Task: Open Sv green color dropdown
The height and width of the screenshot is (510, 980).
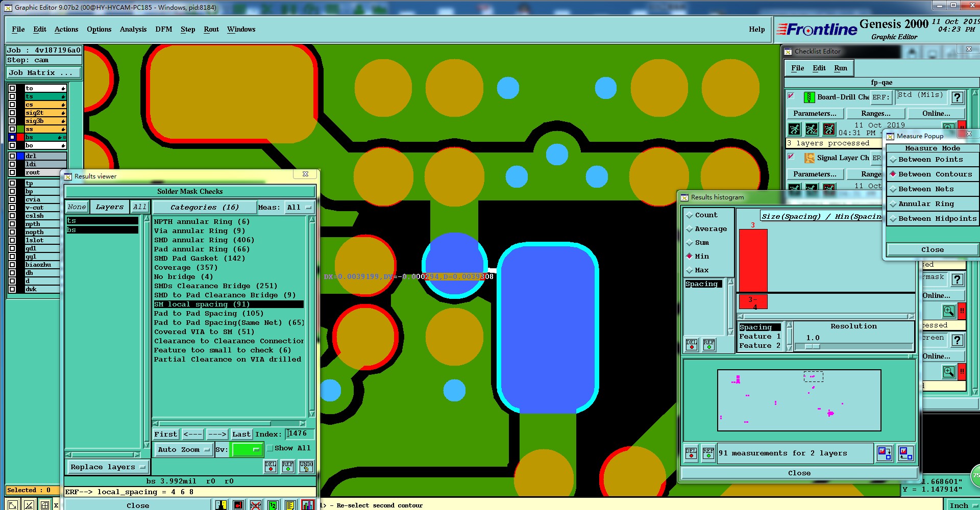Action: [248, 449]
